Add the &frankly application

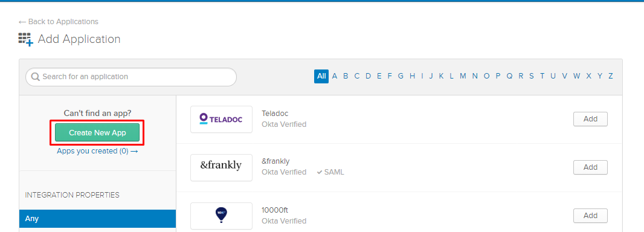[x=590, y=167]
